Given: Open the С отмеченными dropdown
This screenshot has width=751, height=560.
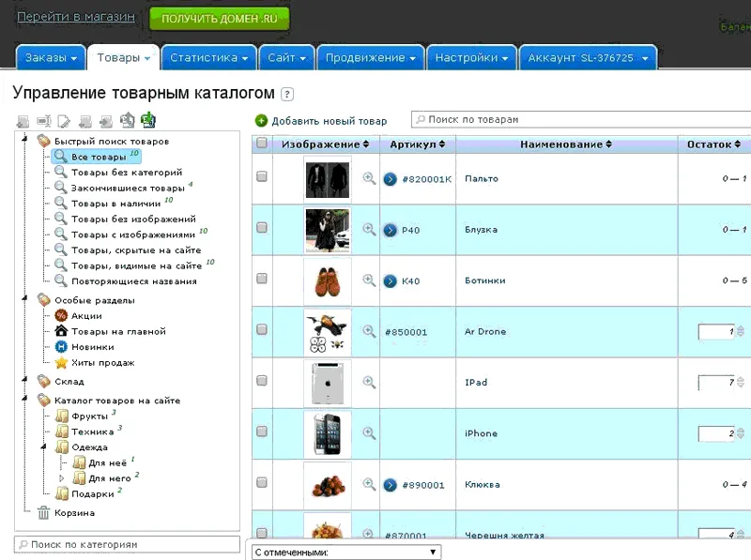Looking at the screenshot, I should [345, 552].
